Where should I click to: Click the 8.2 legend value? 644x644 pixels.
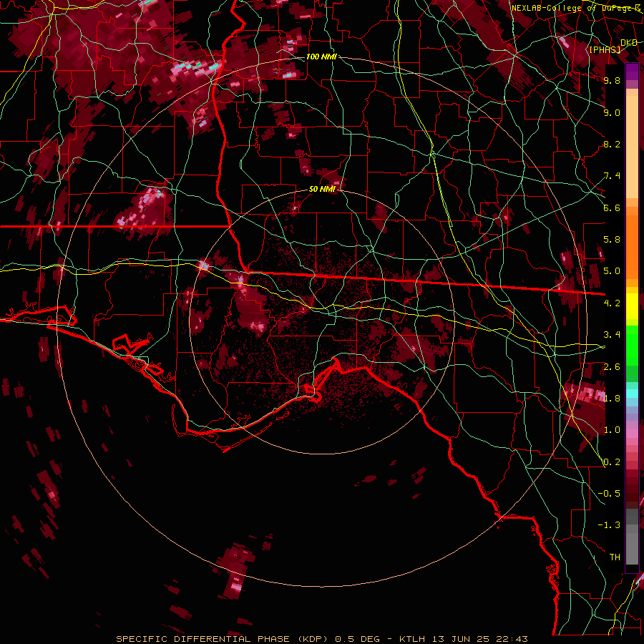coord(612,145)
